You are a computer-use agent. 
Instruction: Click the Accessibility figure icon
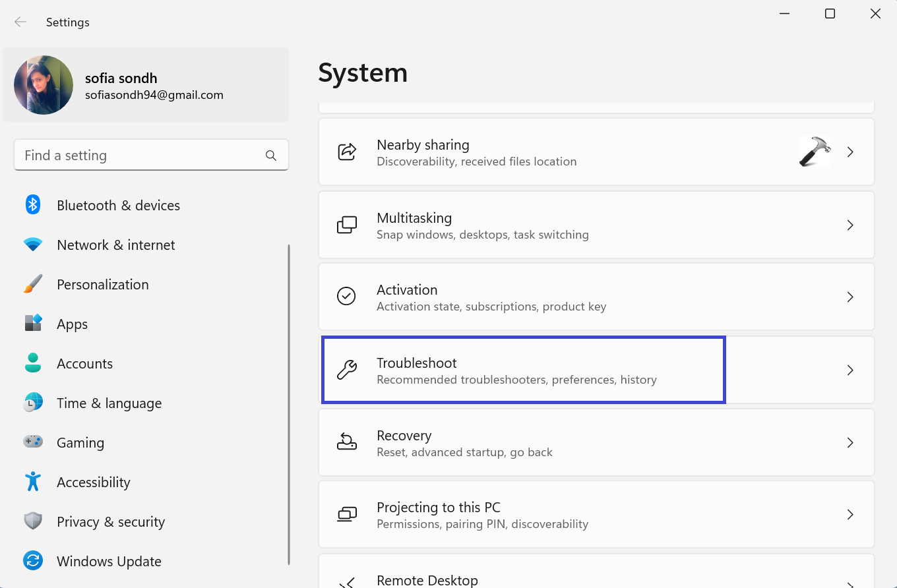pyautogui.click(x=33, y=482)
